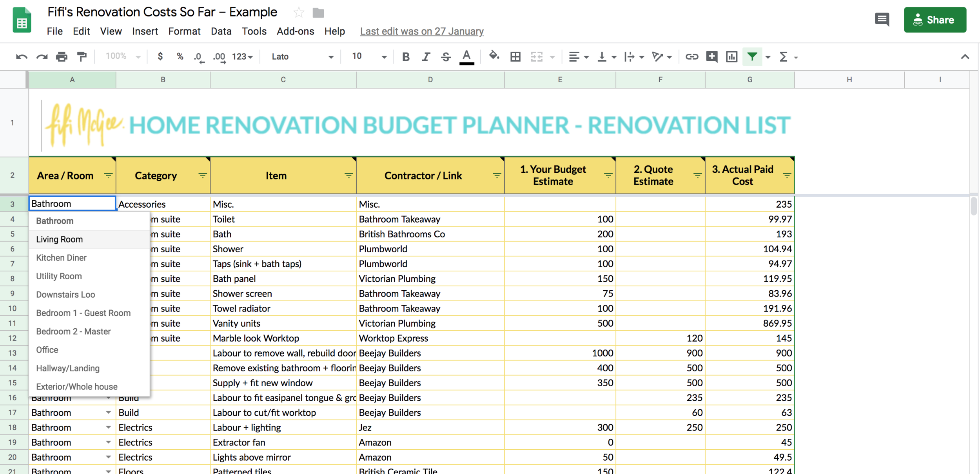Open the Item column filter
The image size is (980, 474).
coord(348,175)
